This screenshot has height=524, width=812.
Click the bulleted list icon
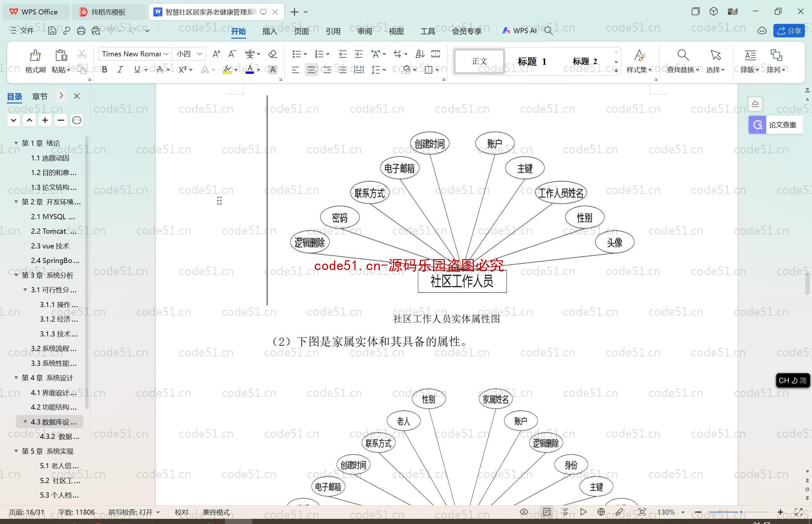click(297, 53)
